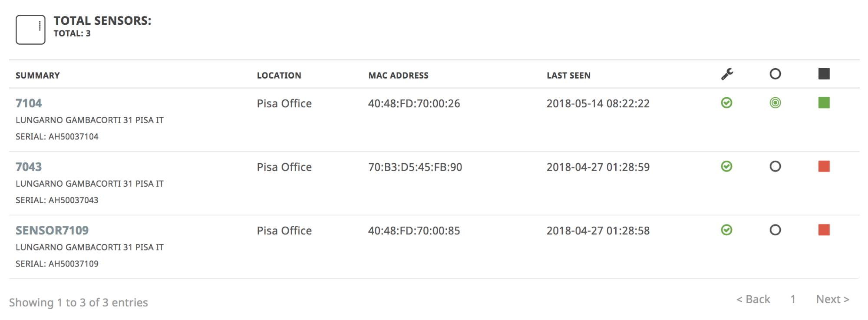Click the wrench column header icon

point(727,74)
